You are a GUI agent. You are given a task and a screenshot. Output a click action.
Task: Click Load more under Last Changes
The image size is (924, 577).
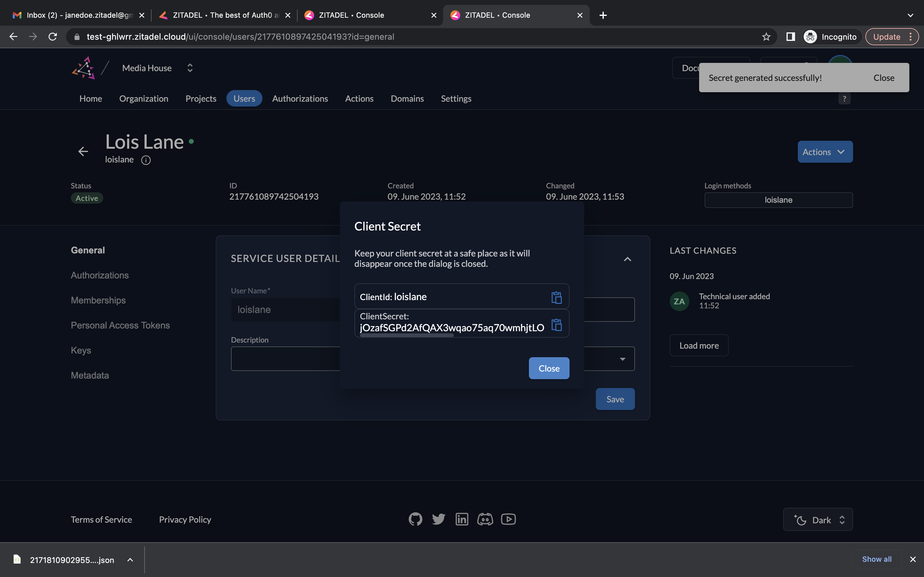tap(699, 345)
